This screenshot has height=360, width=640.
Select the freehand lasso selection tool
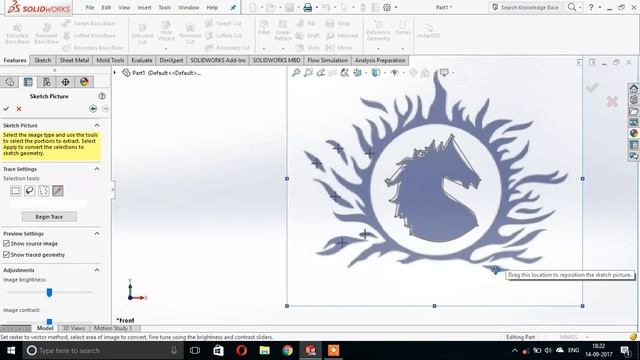(29, 191)
